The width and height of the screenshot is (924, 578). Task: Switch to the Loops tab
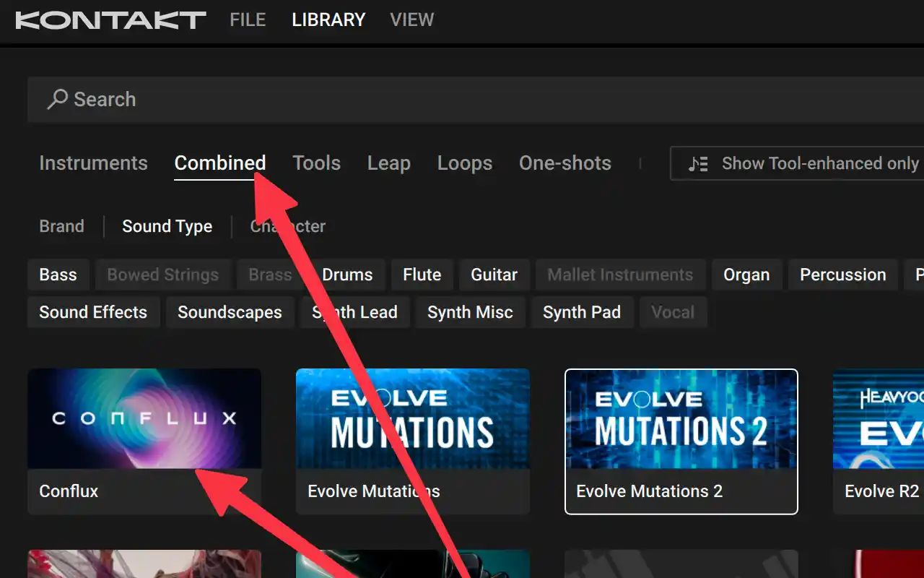coord(465,163)
